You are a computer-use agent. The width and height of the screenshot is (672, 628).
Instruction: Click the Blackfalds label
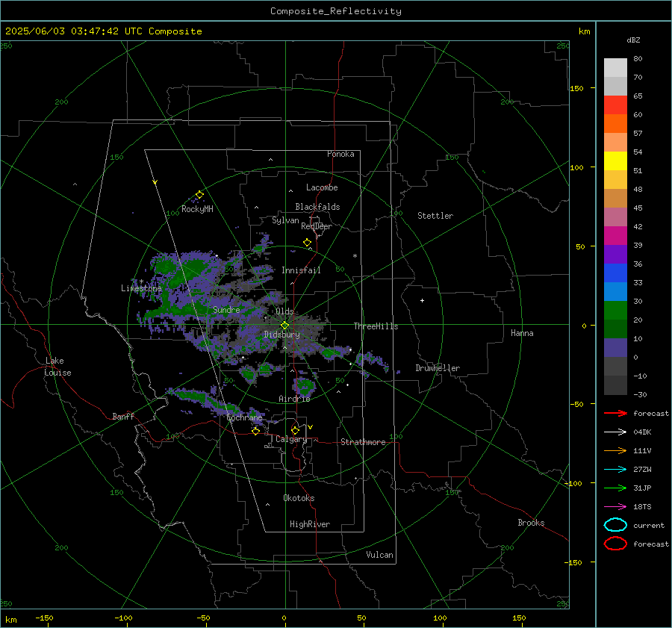317,207
